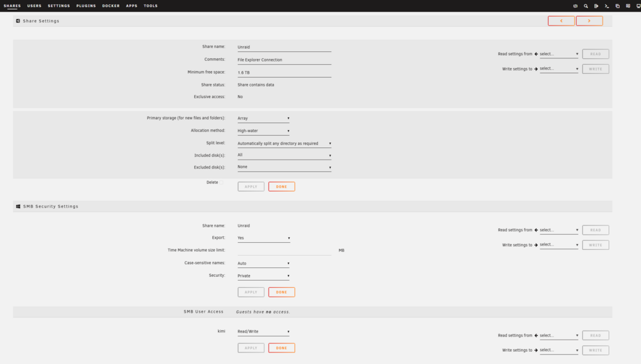
Task: Click Apply button in Share Settings
Action: (251, 186)
